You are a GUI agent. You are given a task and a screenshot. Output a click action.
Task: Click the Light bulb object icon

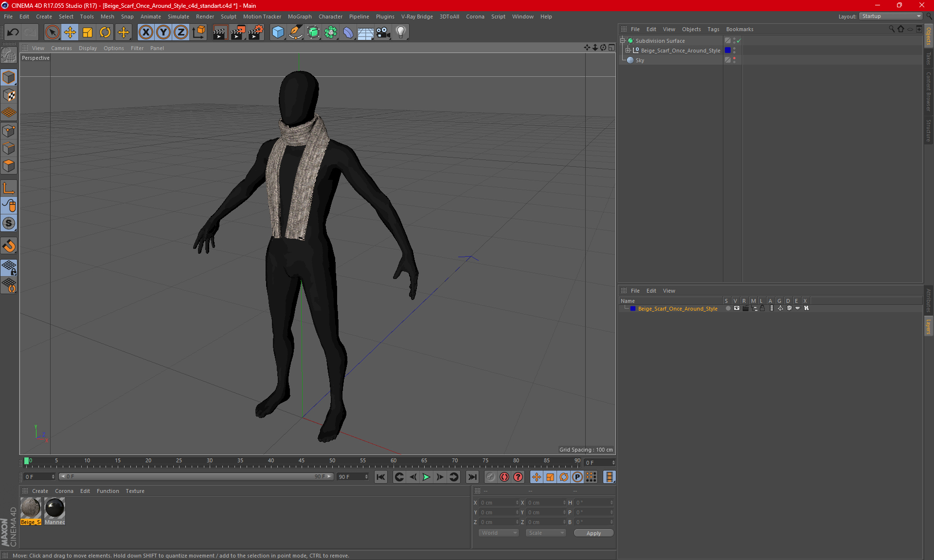400,33
